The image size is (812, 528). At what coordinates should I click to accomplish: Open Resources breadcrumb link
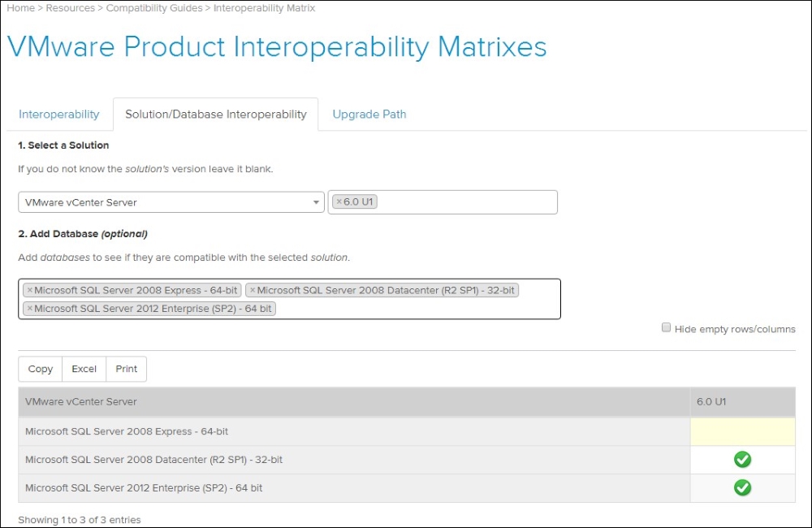pyautogui.click(x=71, y=8)
